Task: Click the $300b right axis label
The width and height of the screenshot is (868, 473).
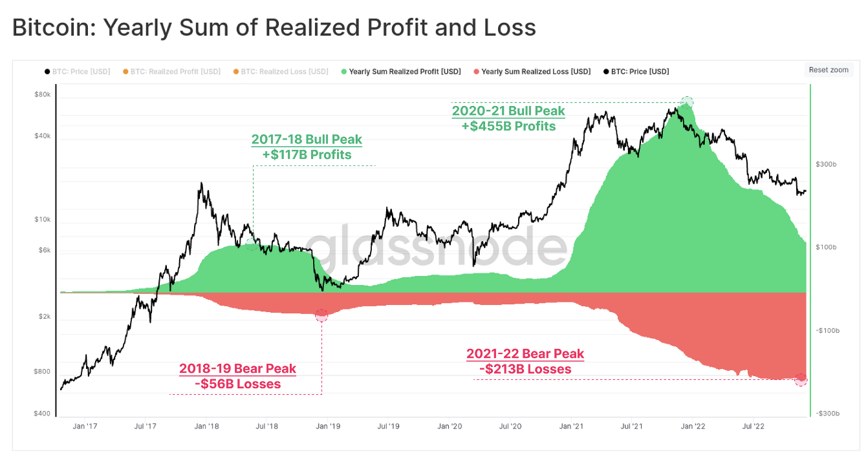Action: [x=825, y=165]
